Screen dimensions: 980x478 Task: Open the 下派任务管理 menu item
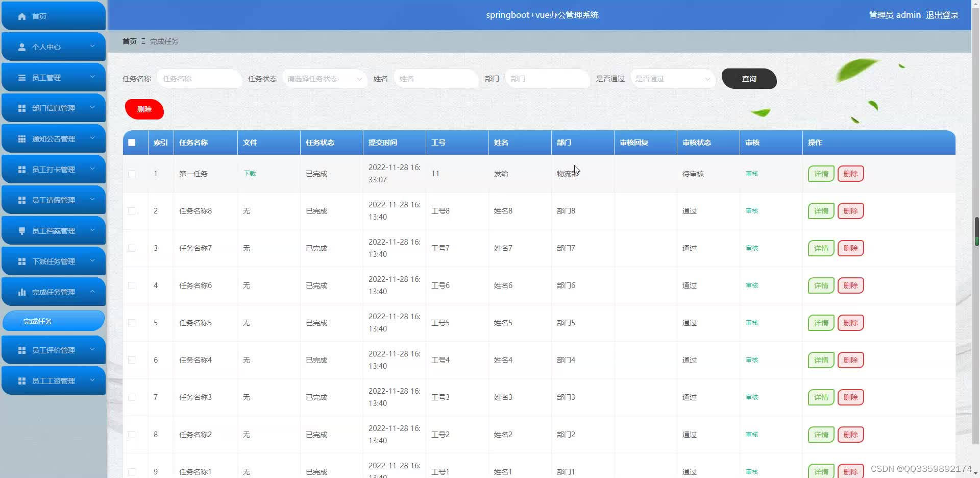[x=54, y=261]
